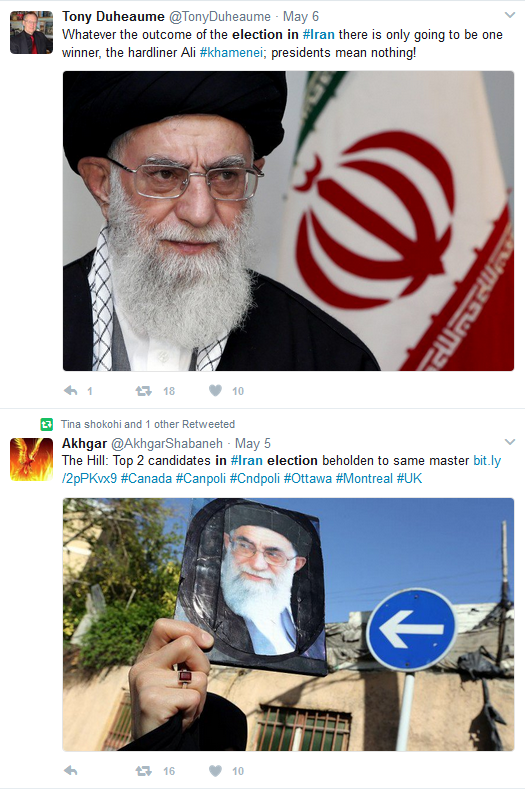Open the #Montreal hashtag

pos(364,478)
